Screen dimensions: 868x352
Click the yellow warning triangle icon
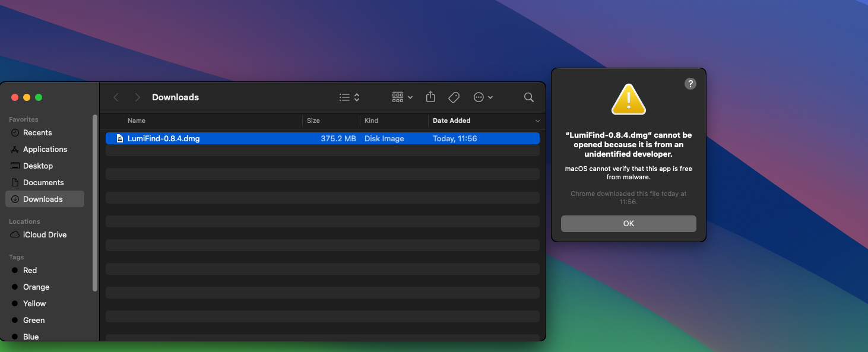[x=628, y=99]
